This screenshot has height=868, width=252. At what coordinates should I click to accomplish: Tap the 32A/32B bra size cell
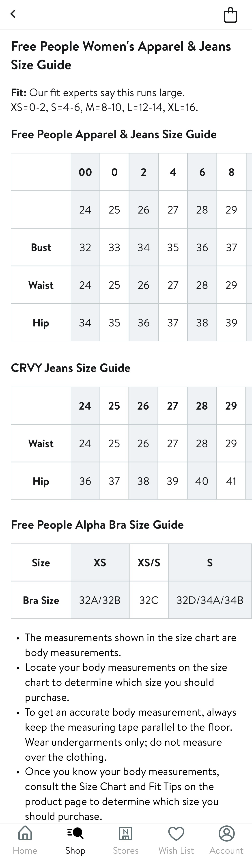pos(99,600)
